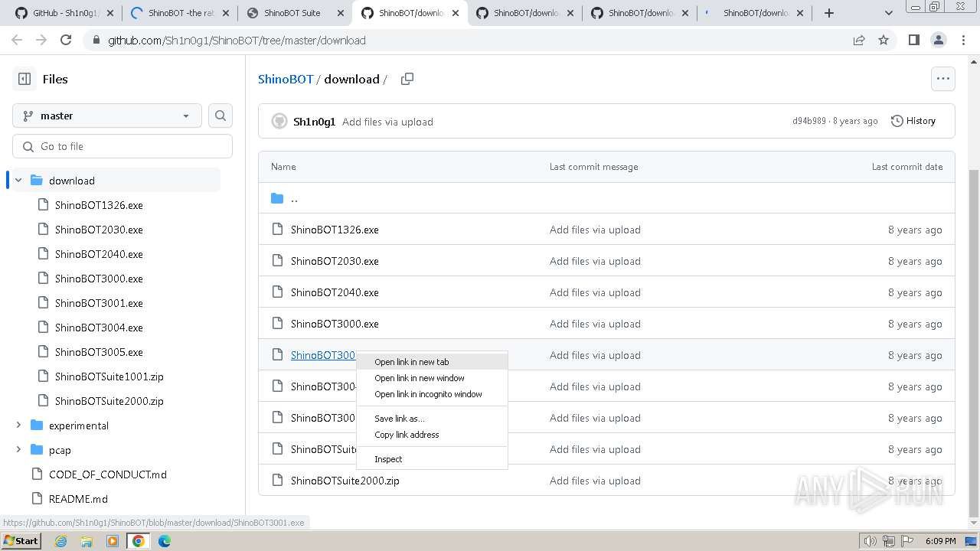Click the browser address bar
This screenshot has height=551, width=980.
[469, 40]
